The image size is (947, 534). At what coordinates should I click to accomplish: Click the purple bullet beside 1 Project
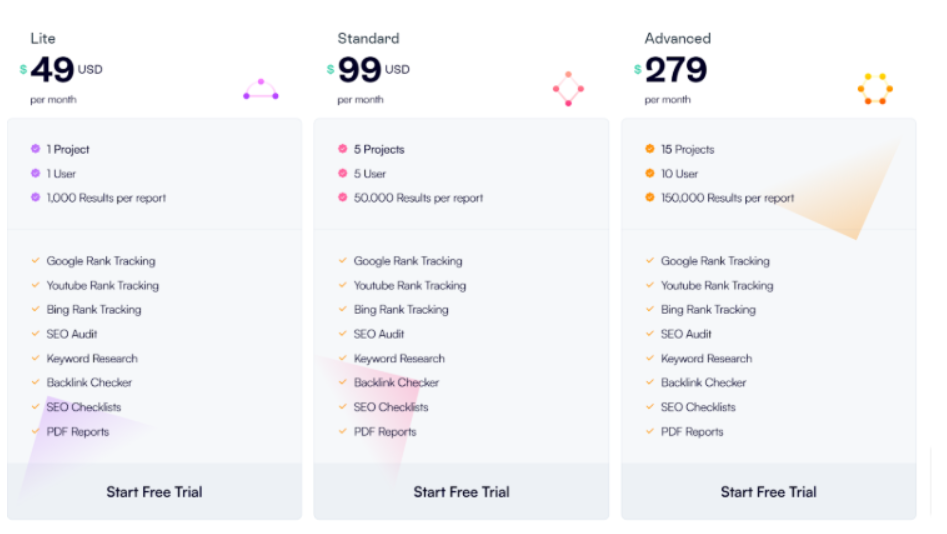36,149
